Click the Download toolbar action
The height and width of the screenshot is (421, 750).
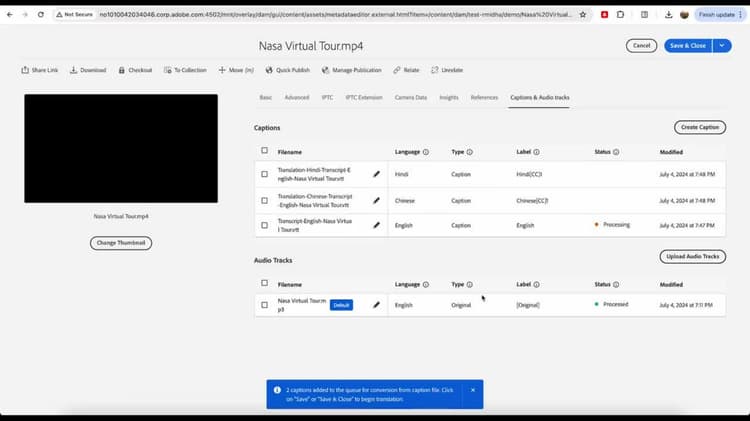pos(88,70)
